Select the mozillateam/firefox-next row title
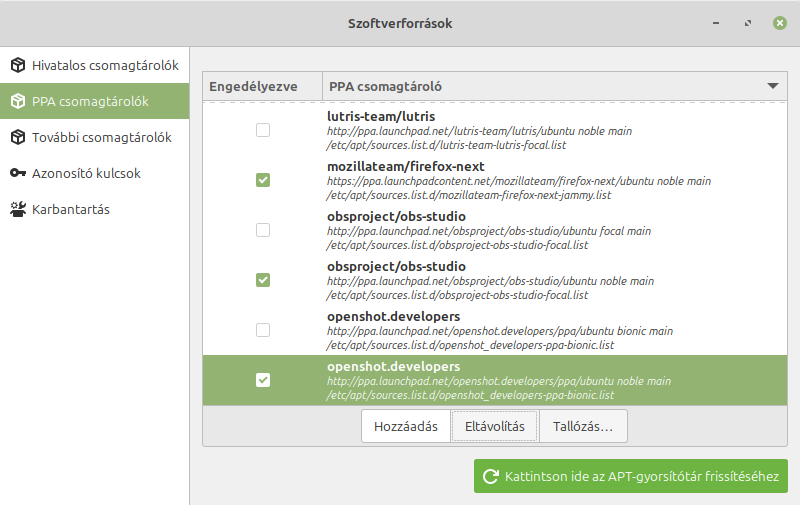 [x=406, y=166]
